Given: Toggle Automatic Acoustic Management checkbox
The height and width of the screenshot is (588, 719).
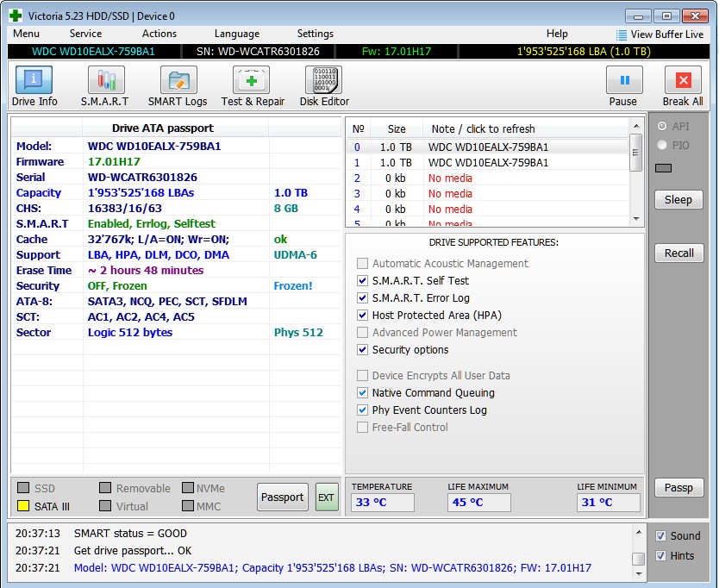Looking at the screenshot, I should click(362, 263).
